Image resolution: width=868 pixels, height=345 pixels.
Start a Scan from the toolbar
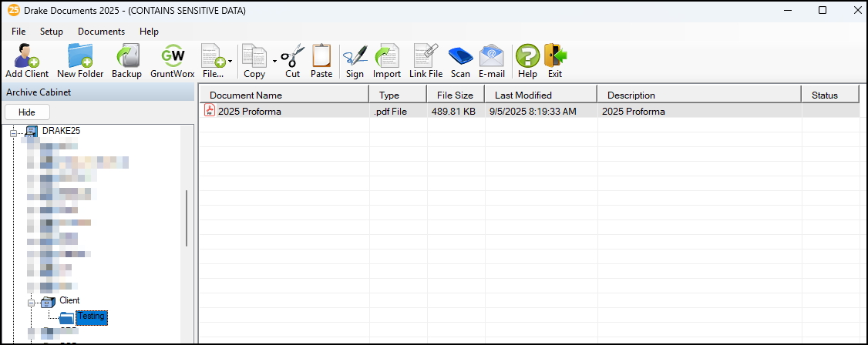[x=460, y=61]
